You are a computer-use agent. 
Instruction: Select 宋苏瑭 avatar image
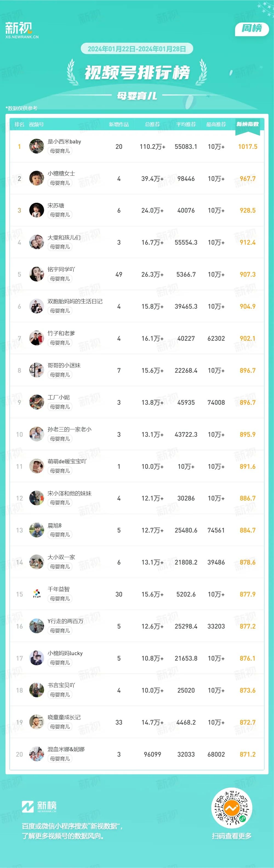[x=36, y=210]
